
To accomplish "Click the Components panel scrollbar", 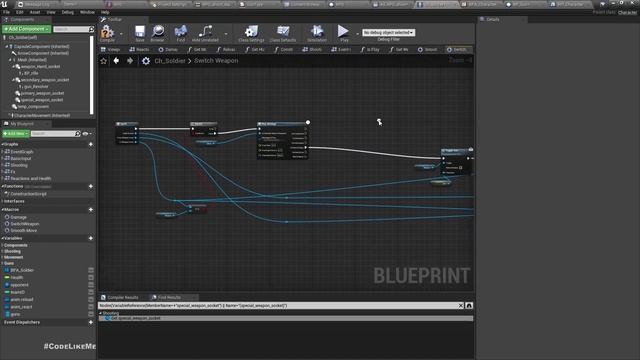I will (x=91, y=76).
